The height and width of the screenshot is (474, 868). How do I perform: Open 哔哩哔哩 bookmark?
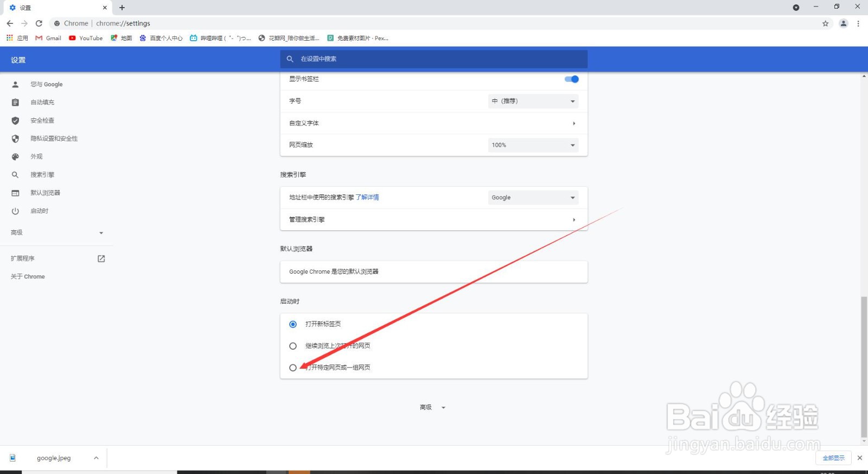(x=220, y=38)
